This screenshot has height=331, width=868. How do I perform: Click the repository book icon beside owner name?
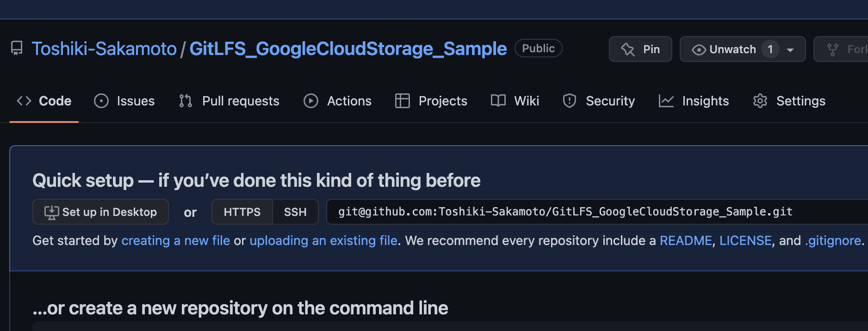point(17,48)
